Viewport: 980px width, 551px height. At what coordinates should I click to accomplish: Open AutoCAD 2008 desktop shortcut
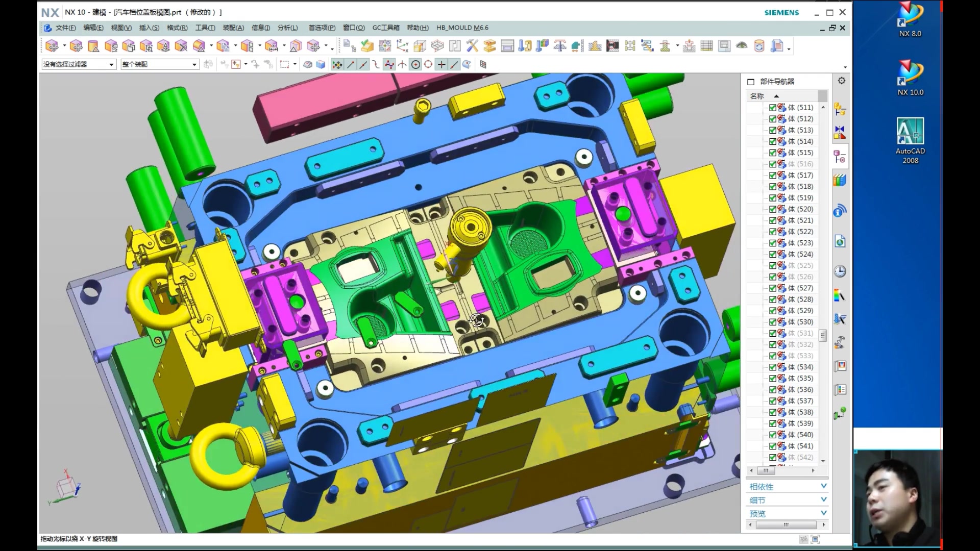coord(911,141)
